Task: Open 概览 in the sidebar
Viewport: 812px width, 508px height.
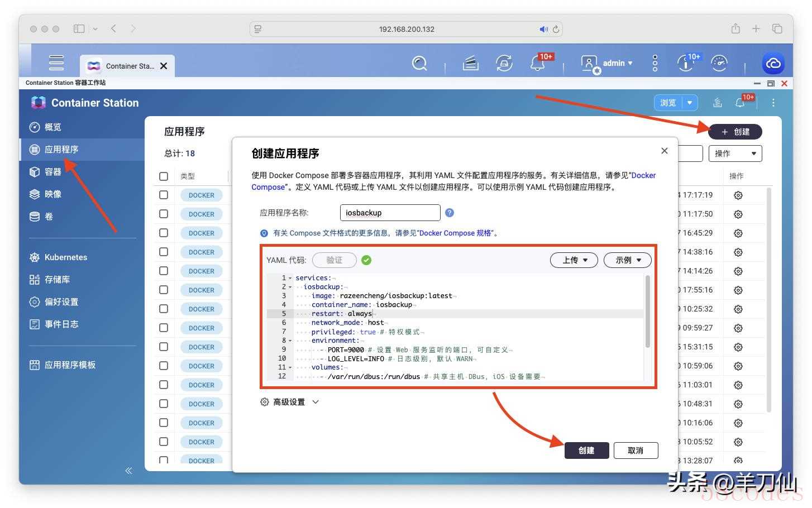Action: pyautogui.click(x=82, y=127)
